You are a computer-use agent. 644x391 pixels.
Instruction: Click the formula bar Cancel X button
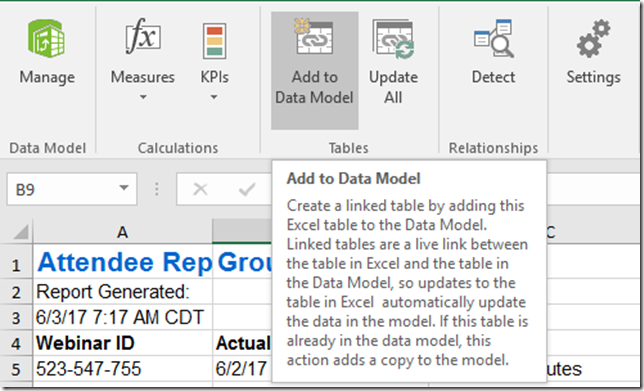[200, 189]
